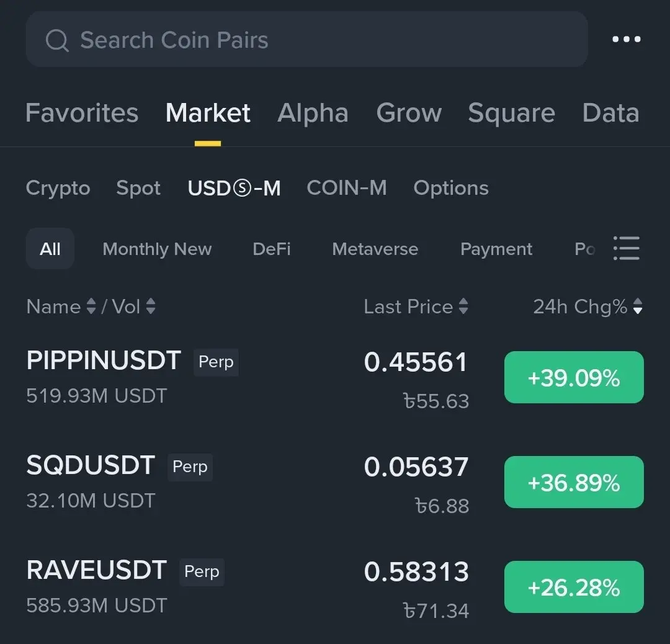The image size is (670, 644).
Task: Switch to the Alpha tab
Action: pos(313,113)
